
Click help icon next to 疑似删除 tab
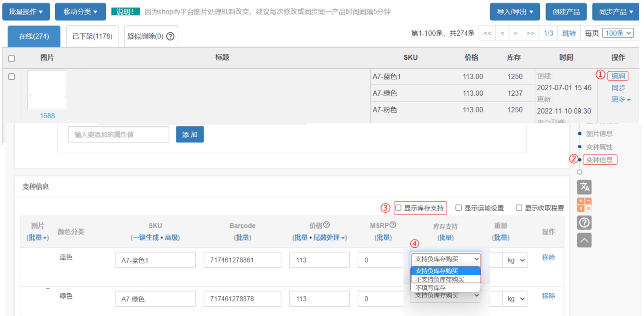tap(170, 37)
